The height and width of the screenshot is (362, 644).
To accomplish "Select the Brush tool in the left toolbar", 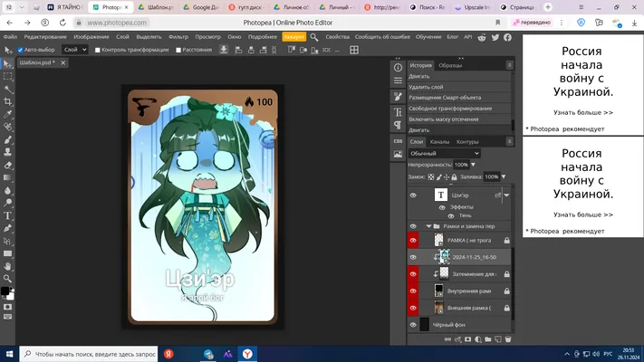I will point(8,139).
